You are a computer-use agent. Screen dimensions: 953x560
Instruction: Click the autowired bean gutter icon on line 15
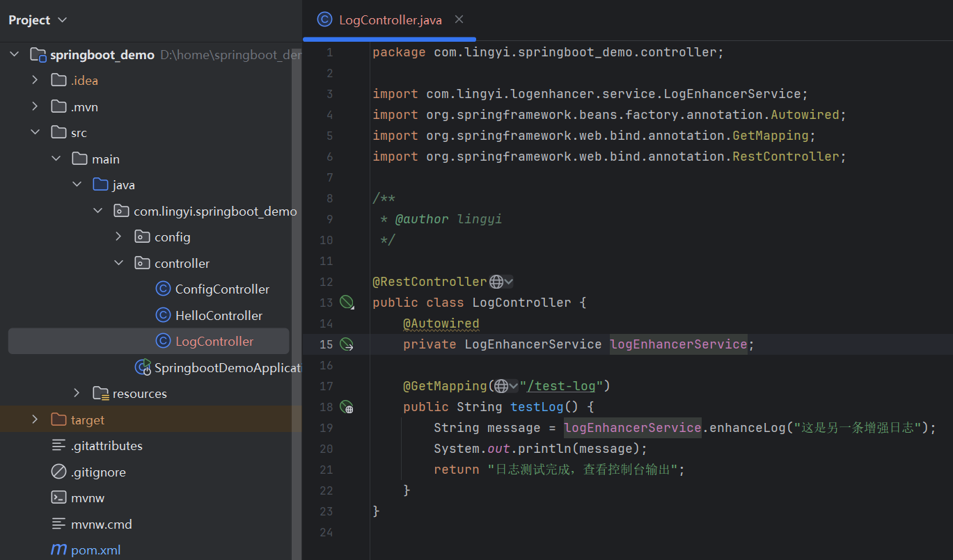pyautogui.click(x=346, y=344)
